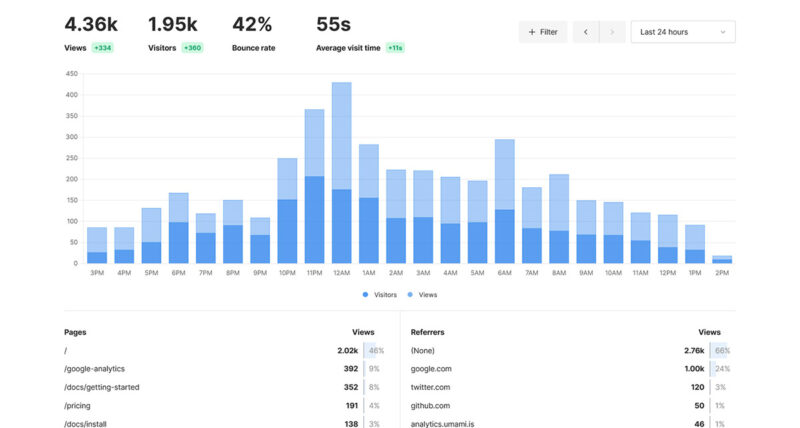The height and width of the screenshot is (428, 800).
Task: Go to next time period arrow
Action: click(612, 32)
